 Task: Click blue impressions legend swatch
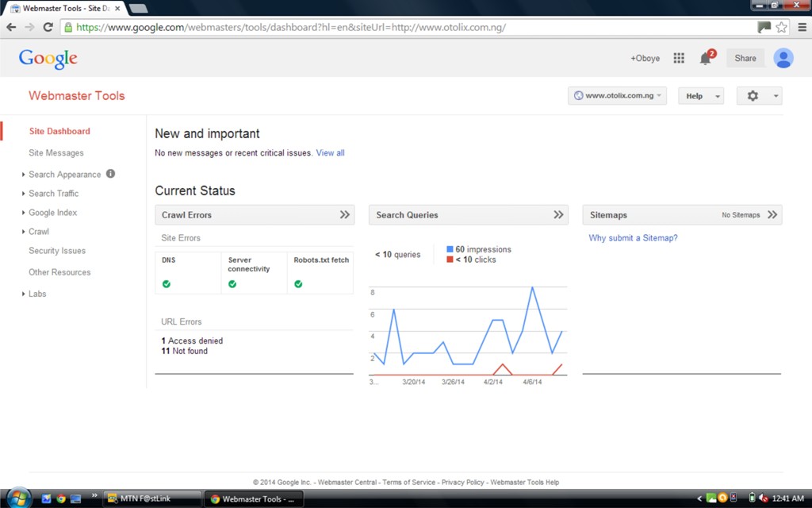[x=450, y=249]
